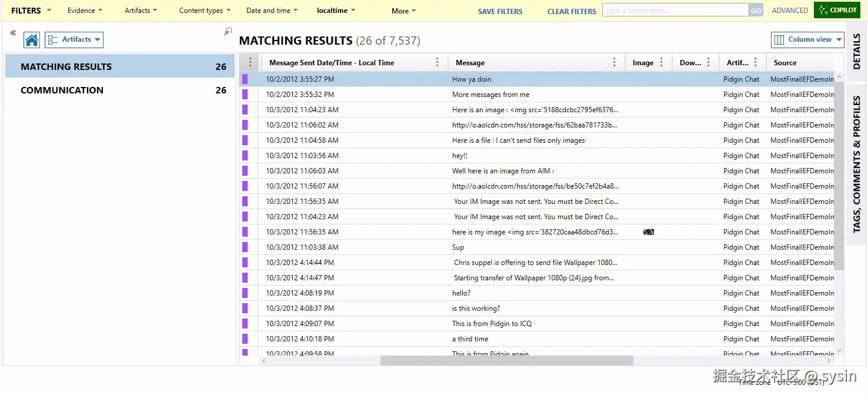Select the 'Chris suppel is offering to send file' row
The width and height of the screenshot is (868, 396).
click(536, 263)
